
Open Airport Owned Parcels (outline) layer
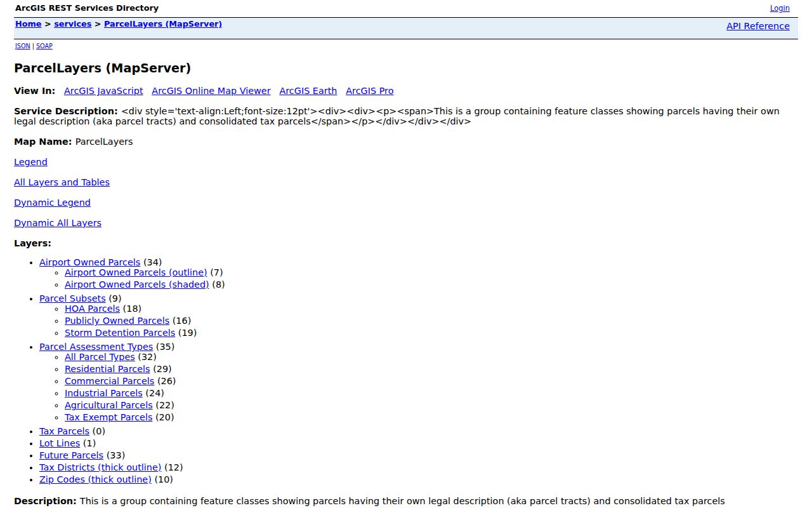(136, 272)
